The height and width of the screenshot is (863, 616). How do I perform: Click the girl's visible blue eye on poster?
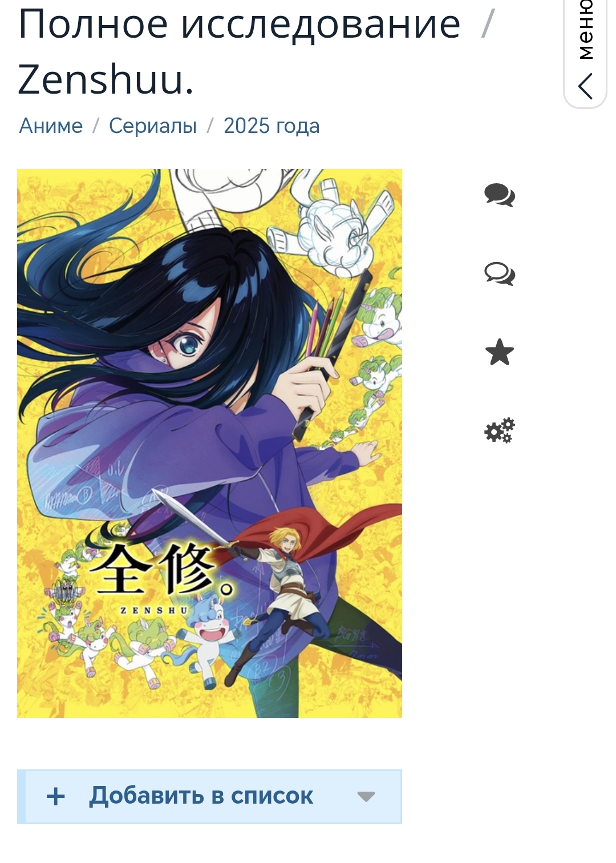click(186, 344)
